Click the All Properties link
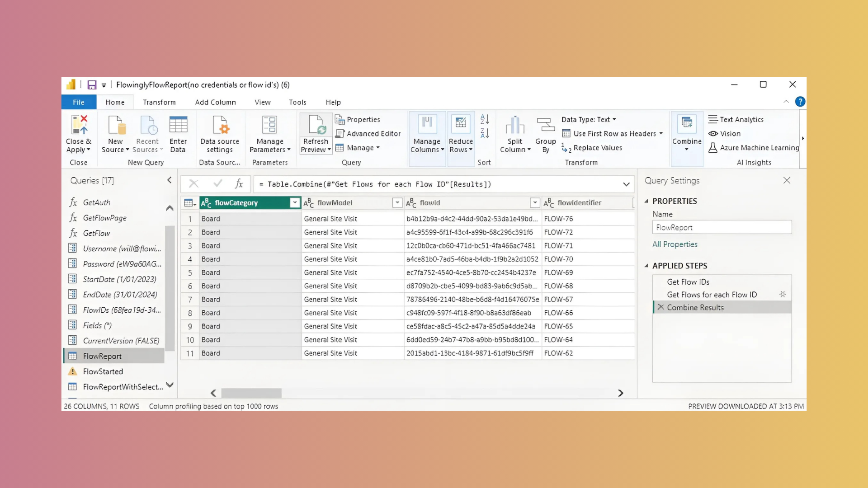Viewport: 868px width, 488px height. point(675,244)
